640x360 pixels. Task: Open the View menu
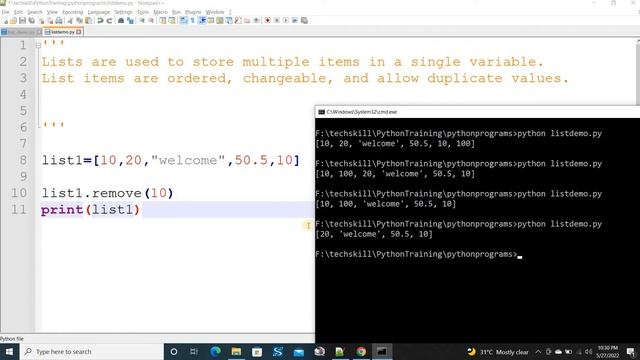pyautogui.click(x=52, y=12)
